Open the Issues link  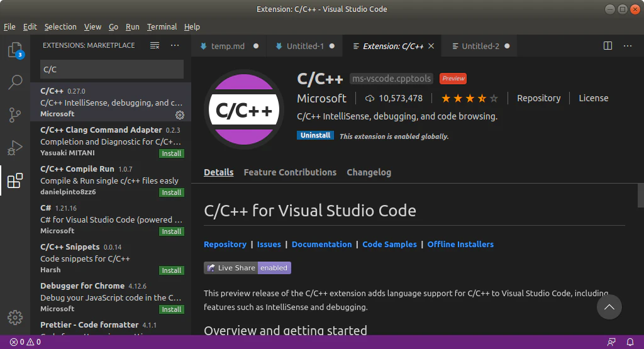coord(269,244)
